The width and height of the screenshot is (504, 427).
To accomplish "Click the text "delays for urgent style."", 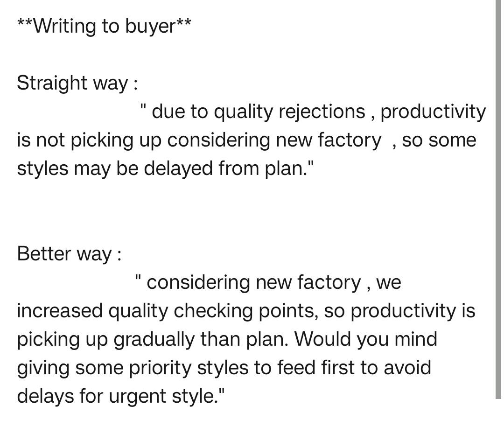I will tap(121, 396).
